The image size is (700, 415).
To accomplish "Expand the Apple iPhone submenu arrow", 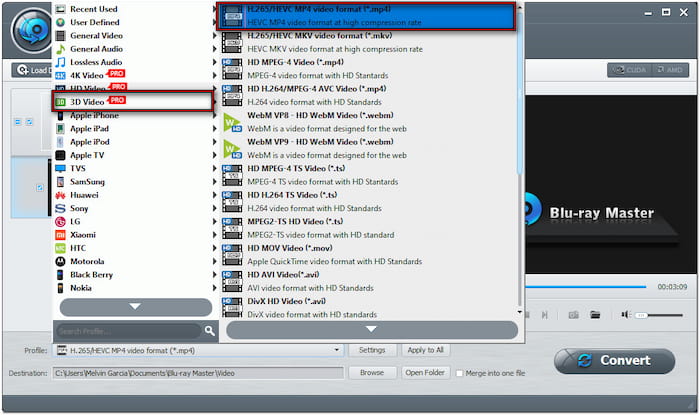I will pyautogui.click(x=214, y=116).
